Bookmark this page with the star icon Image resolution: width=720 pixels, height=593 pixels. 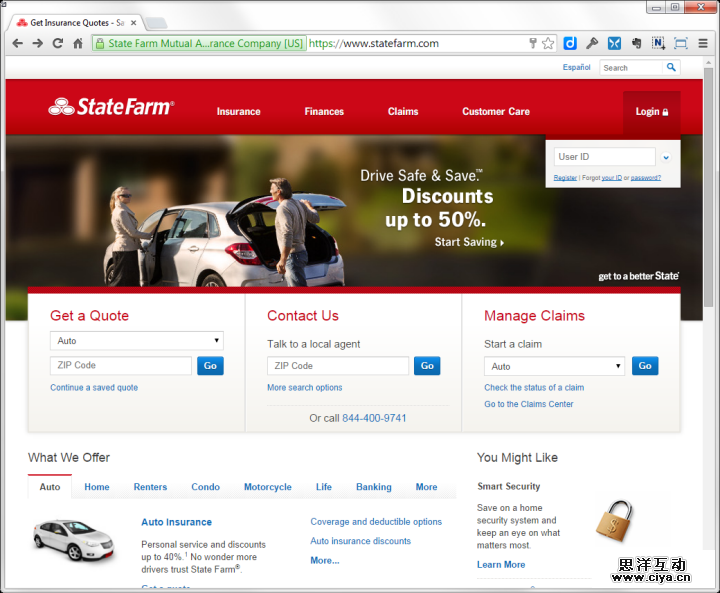[548, 44]
